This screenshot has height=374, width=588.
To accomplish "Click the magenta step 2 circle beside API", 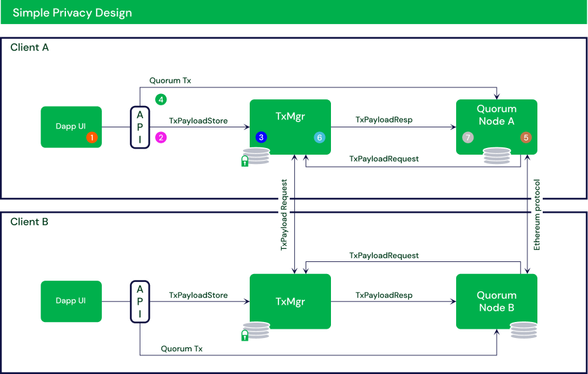I will click(161, 137).
